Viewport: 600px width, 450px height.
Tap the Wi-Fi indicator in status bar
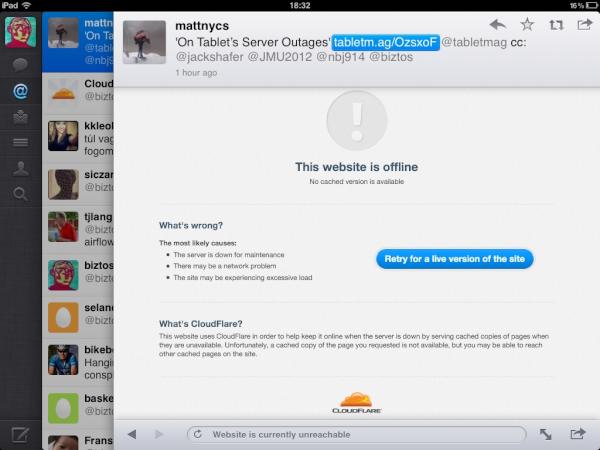point(26,5)
